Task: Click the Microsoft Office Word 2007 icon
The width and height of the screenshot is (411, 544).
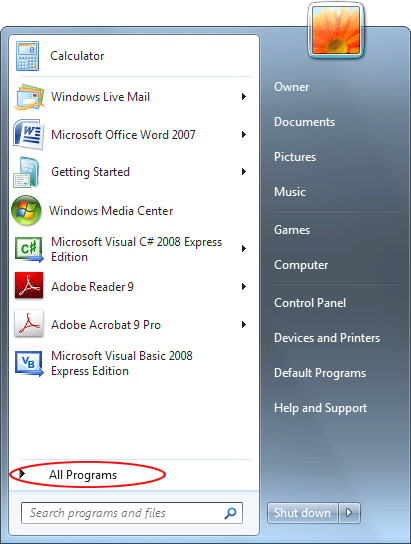Action: tap(29, 135)
